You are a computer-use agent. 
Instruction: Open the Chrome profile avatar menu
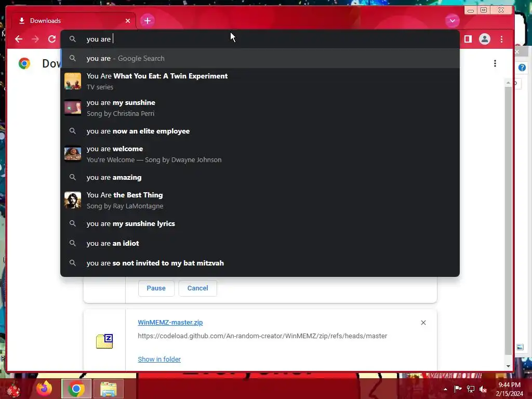point(485,39)
